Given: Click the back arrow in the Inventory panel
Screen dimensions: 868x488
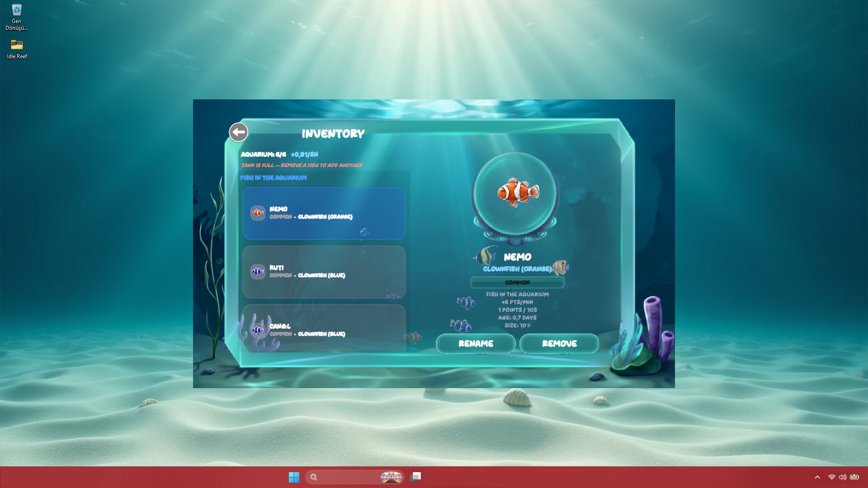Looking at the screenshot, I should (238, 132).
